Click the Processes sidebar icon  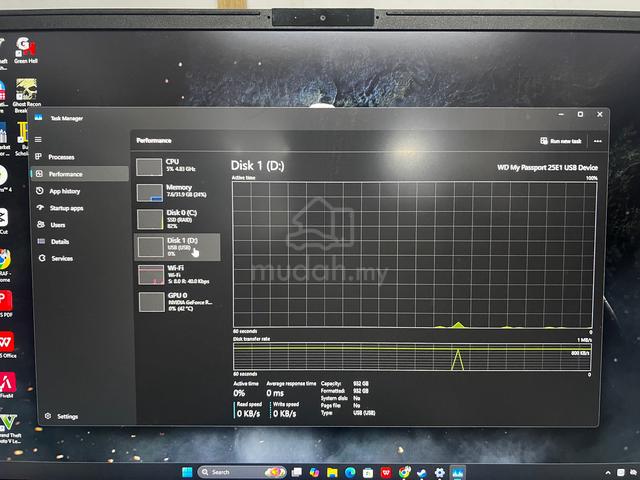click(39, 157)
